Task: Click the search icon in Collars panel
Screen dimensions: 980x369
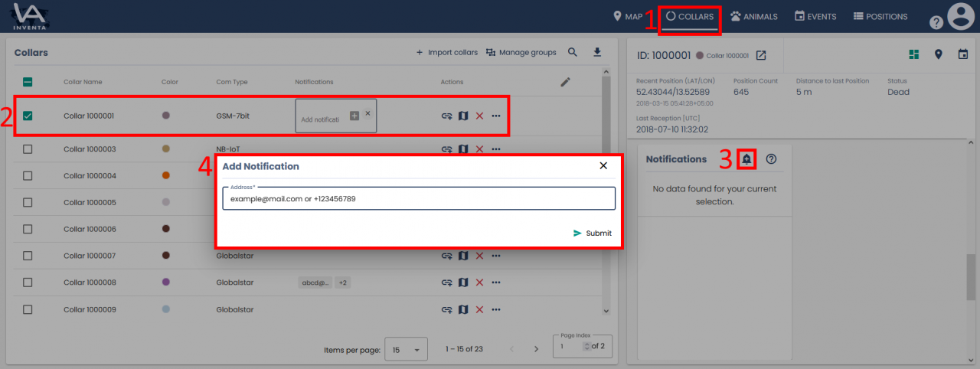Action: pyautogui.click(x=573, y=53)
